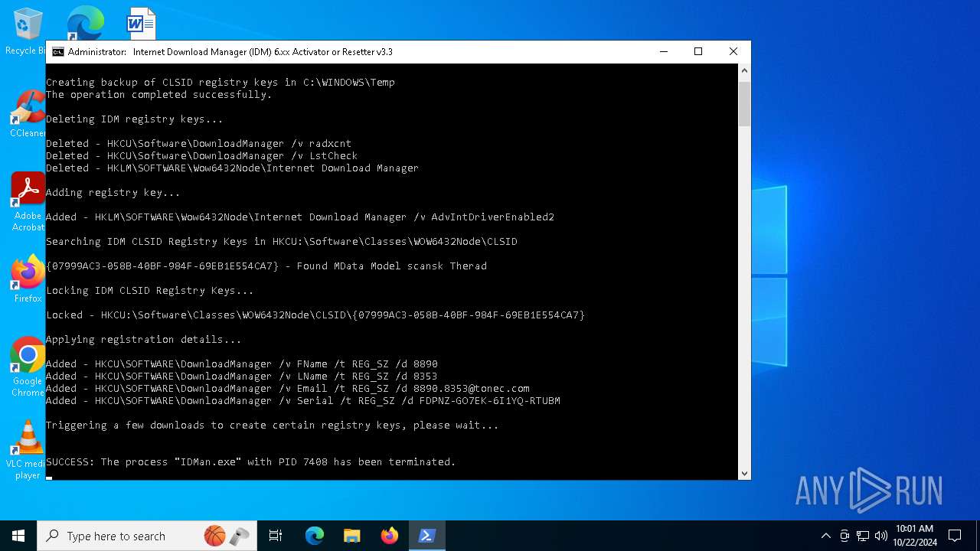This screenshot has height=551, width=980.
Task: Click the 'FName /t REG_SZ /d 8890' line
Action: (241, 364)
